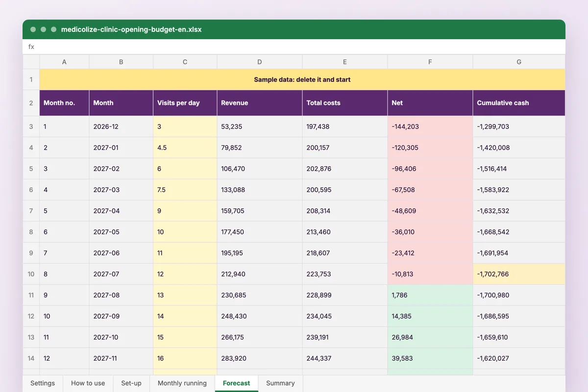Select the month cell '2027-03'
This screenshot has width=588, height=392.
pyautogui.click(x=121, y=190)
